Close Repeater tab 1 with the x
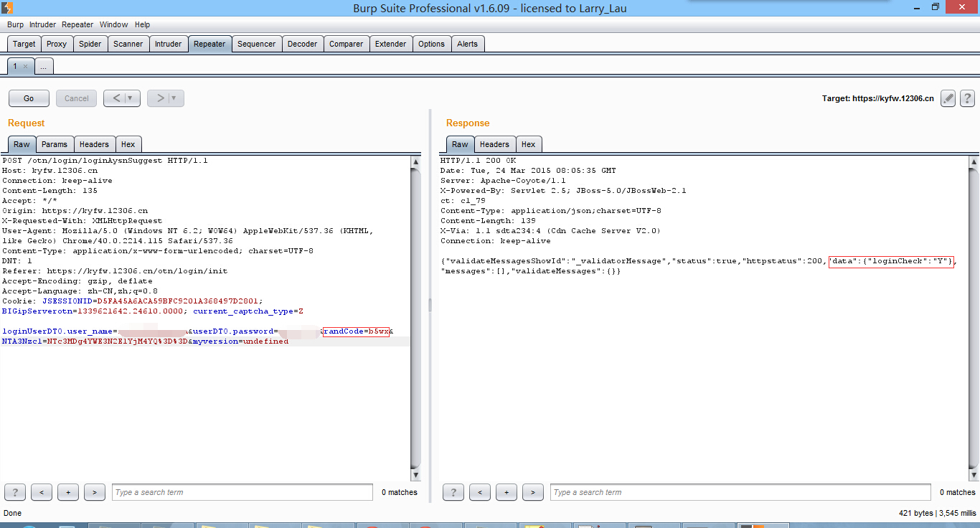Screen dimensions: 980x528 [x=25, y=66]
